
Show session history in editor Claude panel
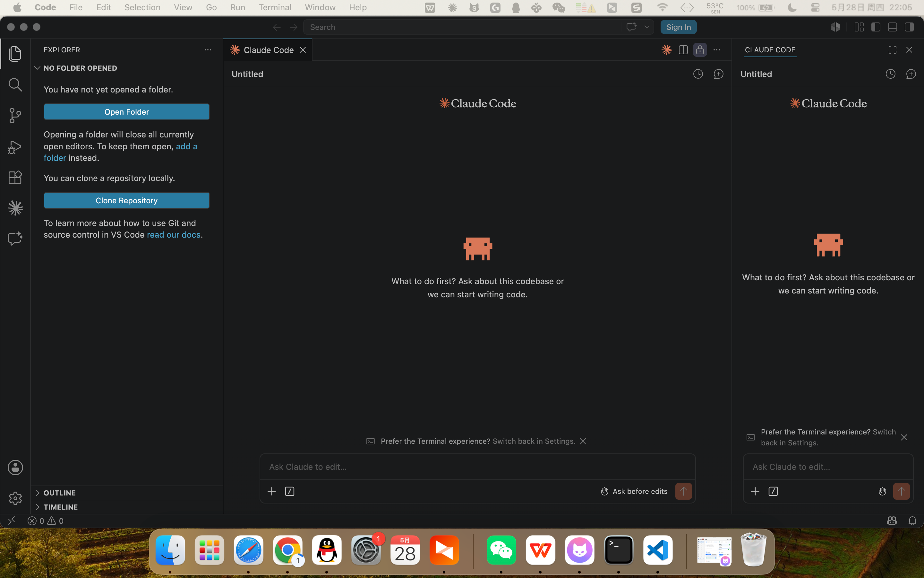pyautogui.click(x=698, y=74)
